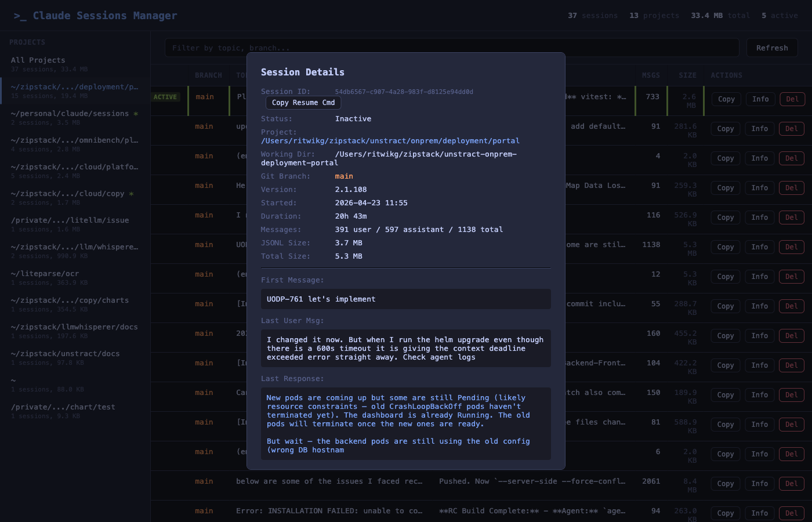812x522 pixels.
Task: Click Copy for the 733-message active session
Action: pos(726,99)
